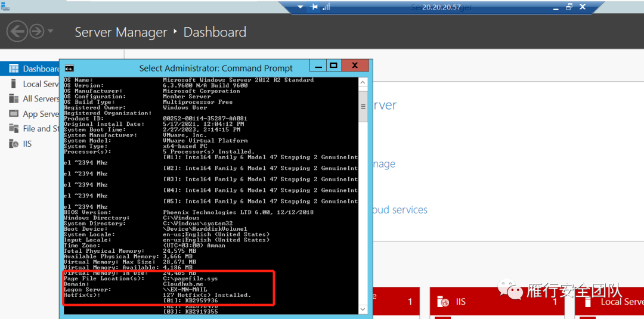The image size is (644, 319).
Task: Open the remote connection bar dropdown arrow
Action: pyautogui.click(x=300, y=7)
